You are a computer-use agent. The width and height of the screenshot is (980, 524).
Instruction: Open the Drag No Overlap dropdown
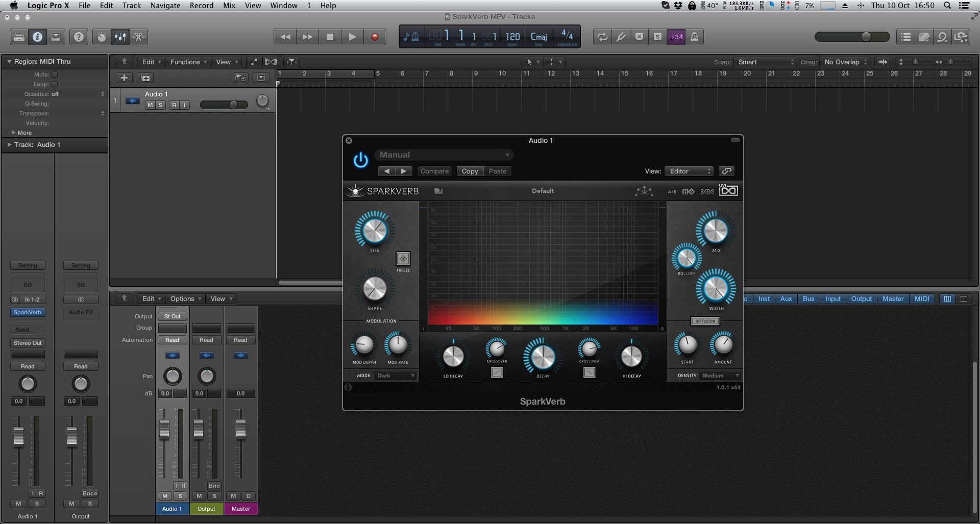(x=845, y=62)
